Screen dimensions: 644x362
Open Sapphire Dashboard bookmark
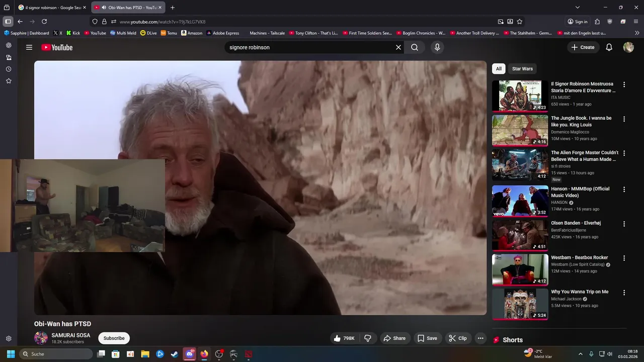27,33
